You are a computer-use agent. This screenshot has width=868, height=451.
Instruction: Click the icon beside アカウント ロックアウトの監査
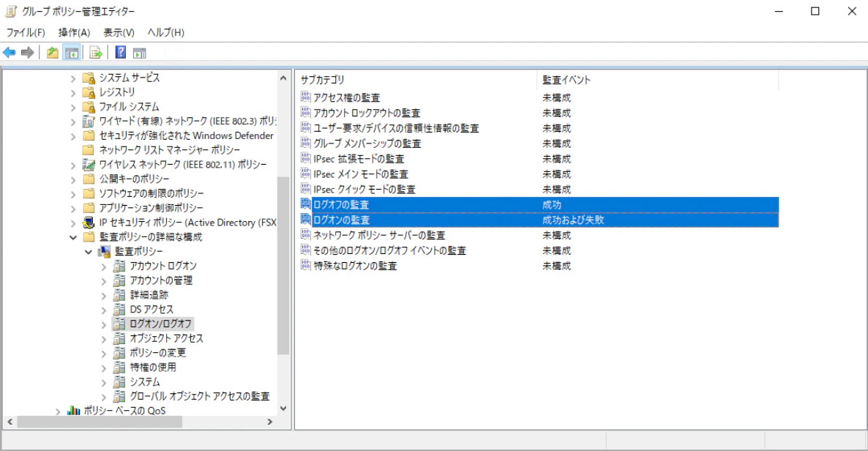tap(306, 113)
